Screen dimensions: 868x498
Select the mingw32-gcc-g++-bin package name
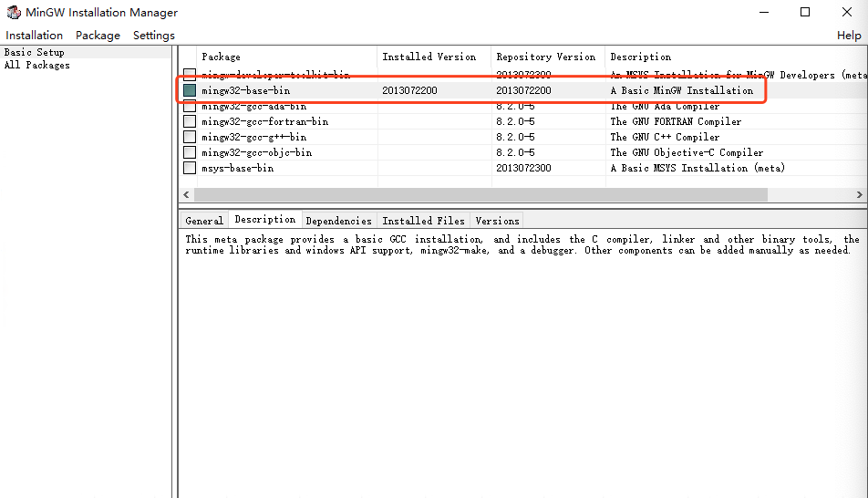point(254,137)
